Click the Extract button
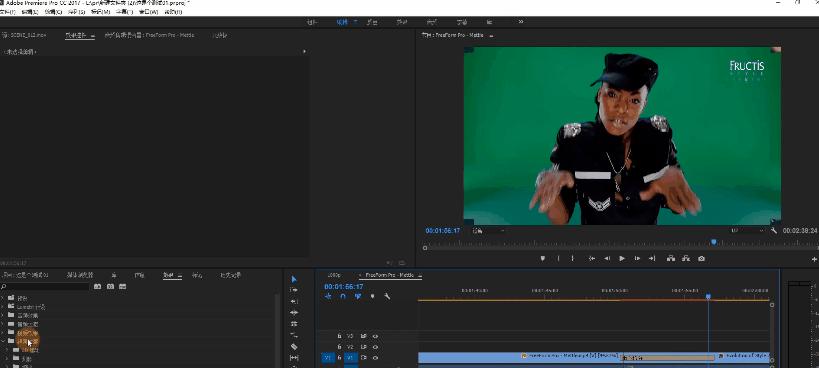819x368 pixels. 686,258
